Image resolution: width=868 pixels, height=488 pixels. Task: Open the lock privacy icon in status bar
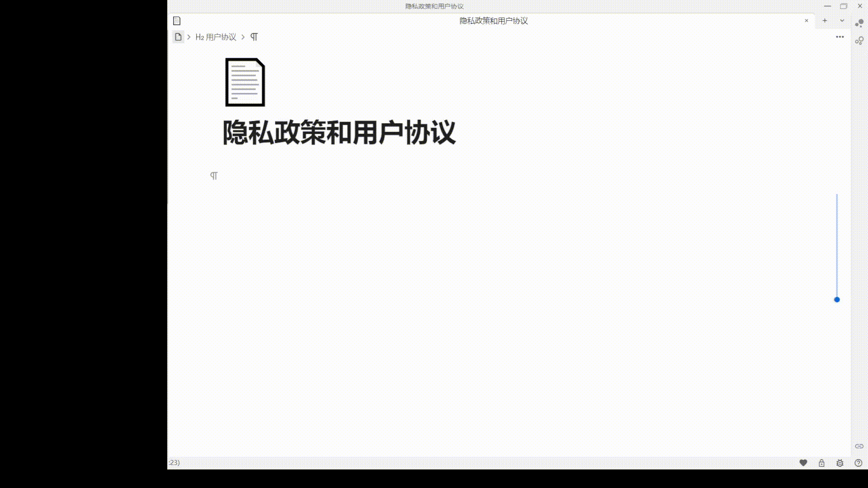[821, 463]
